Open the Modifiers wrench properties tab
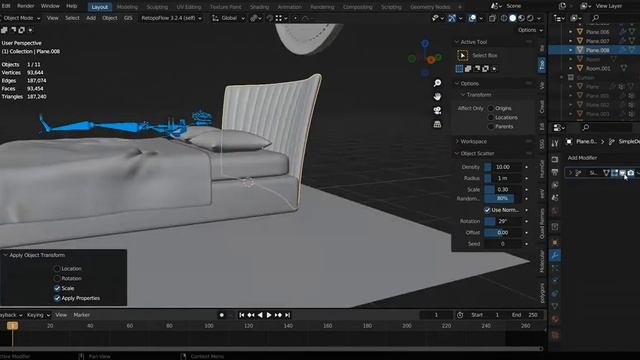Viewport: 640px width, 360px height. [555, 256]
